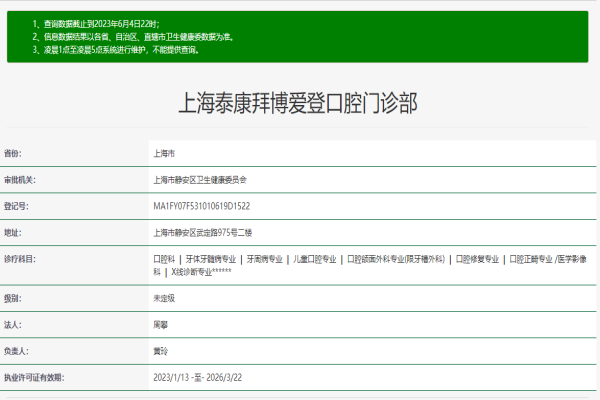Click X线诊断专业 in the 诊疗科目 list
This screenshot has height=400, width=600.
[x=202, y=272]
